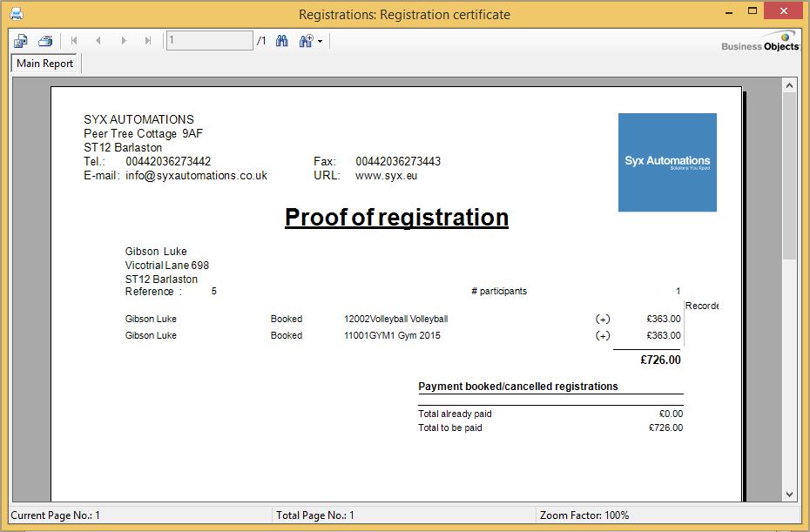Go to the first page
810x532 pixels.
pyautogui.click(x=74, y=41)
